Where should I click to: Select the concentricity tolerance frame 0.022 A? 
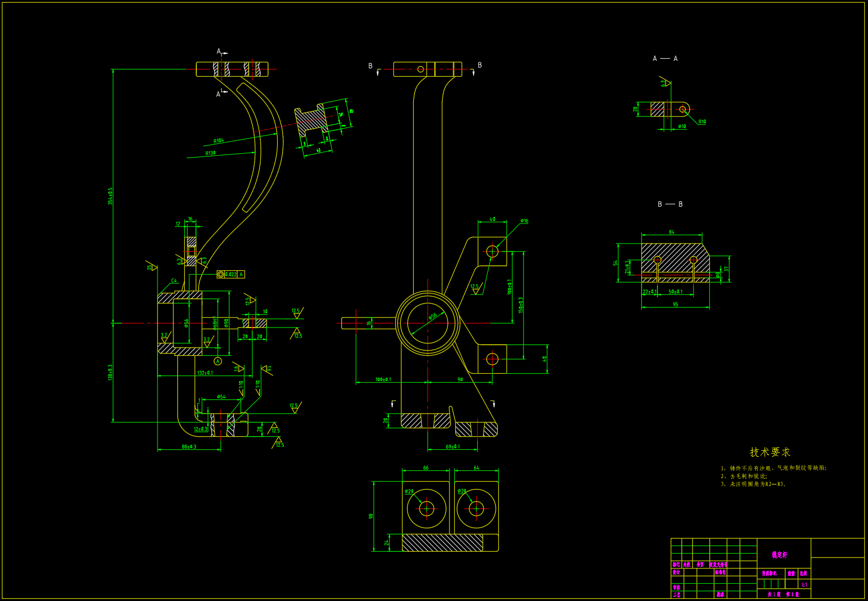tap(231, 275)
